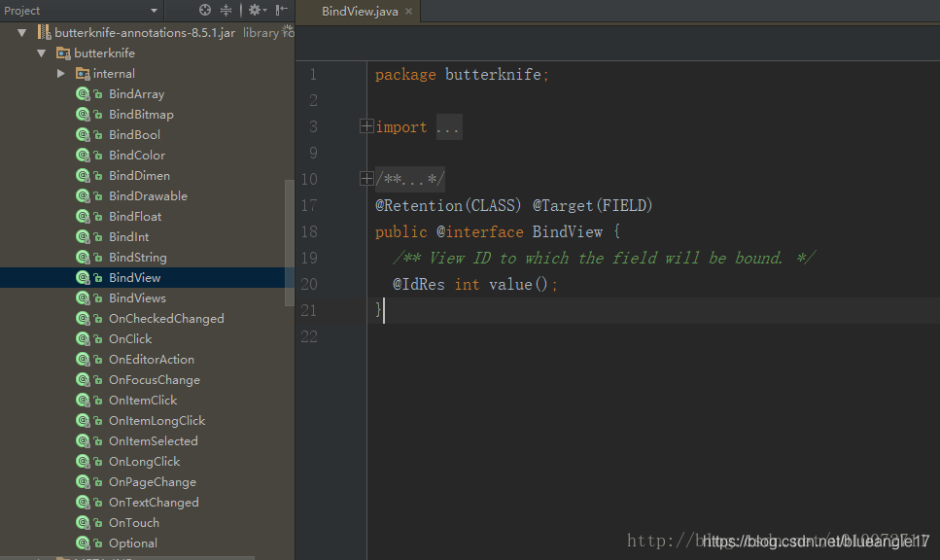Viewport: 940px width, 560px height.
Task: Close the BindView.java tab
Action: [409, 12]
